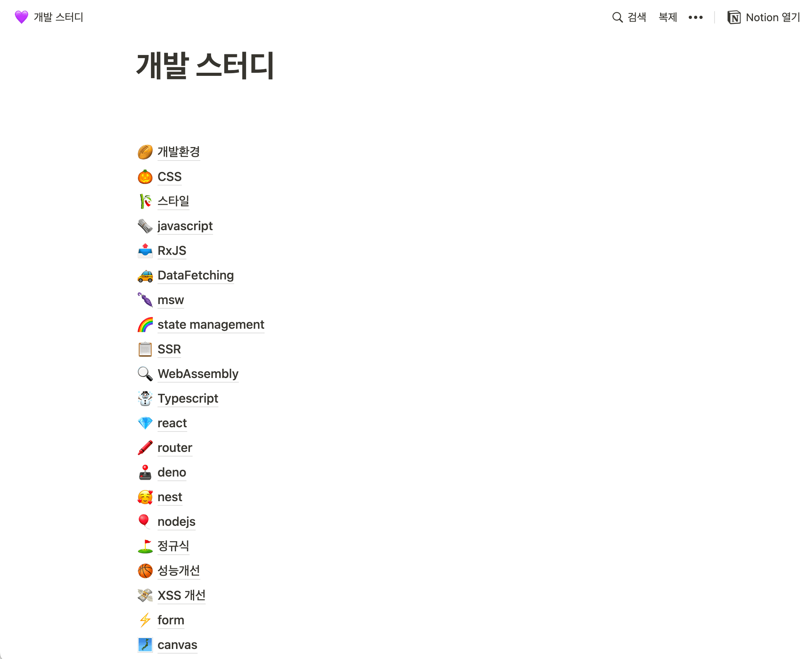
Task: Click the red balloon icon beside nodejs
Action: [145, 522]
